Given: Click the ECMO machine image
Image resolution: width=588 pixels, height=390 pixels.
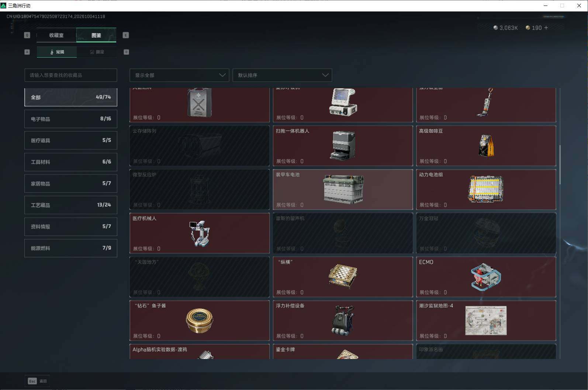Looking at the screenshot, I should 486,277.
